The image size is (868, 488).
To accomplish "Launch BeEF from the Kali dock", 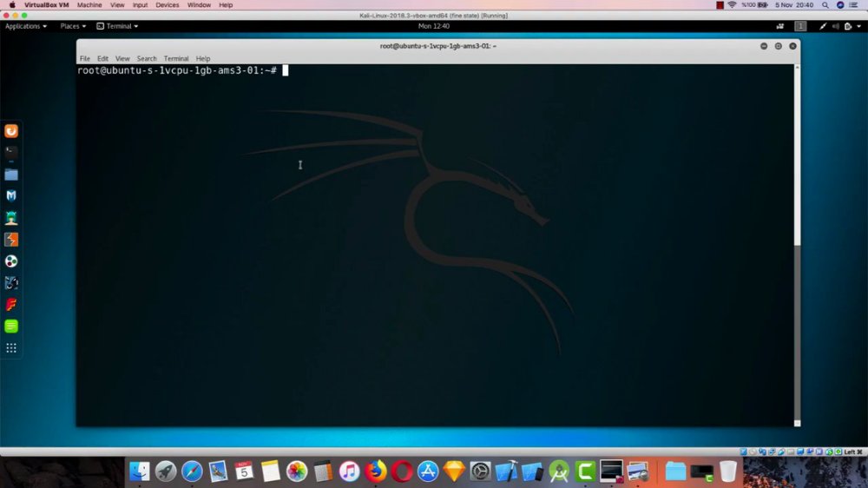I will [x=11, y=283].
